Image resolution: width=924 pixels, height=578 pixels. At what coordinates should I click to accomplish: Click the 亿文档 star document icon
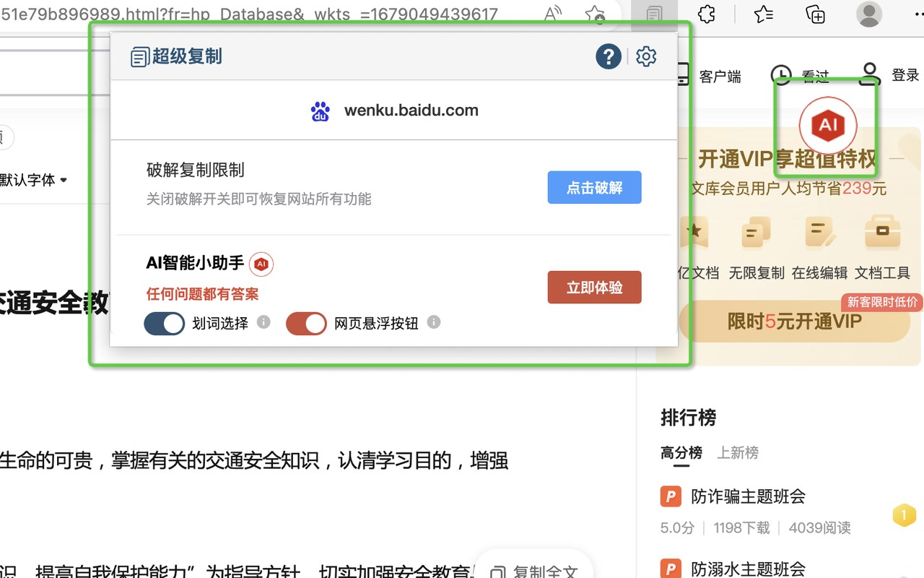(x=694, y=233)
